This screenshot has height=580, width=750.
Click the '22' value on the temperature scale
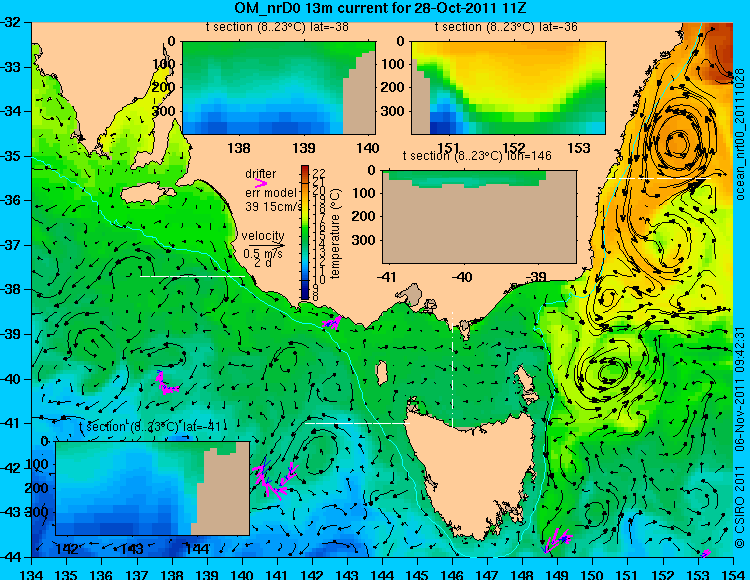point(319,173)
